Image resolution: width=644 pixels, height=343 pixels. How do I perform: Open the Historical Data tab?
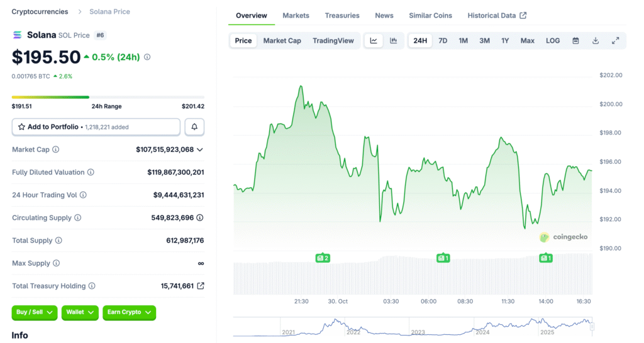(497, 16)
